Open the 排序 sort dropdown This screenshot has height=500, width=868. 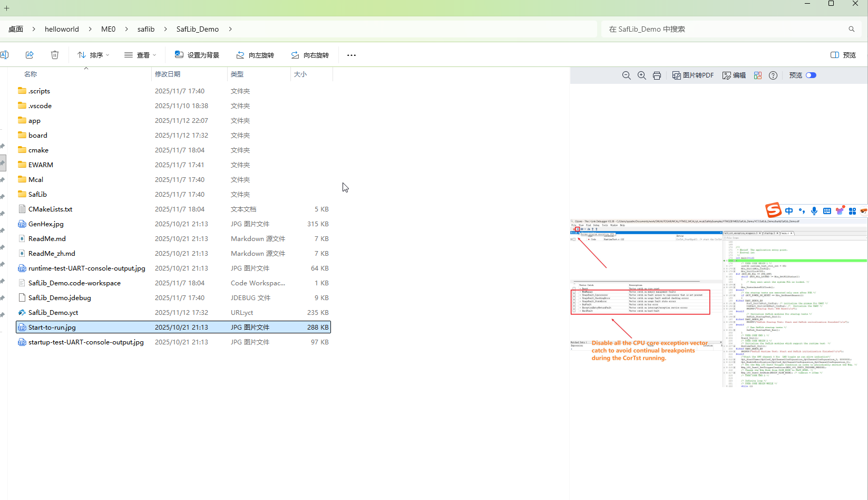pyautogui.click(x=93, y=55)
